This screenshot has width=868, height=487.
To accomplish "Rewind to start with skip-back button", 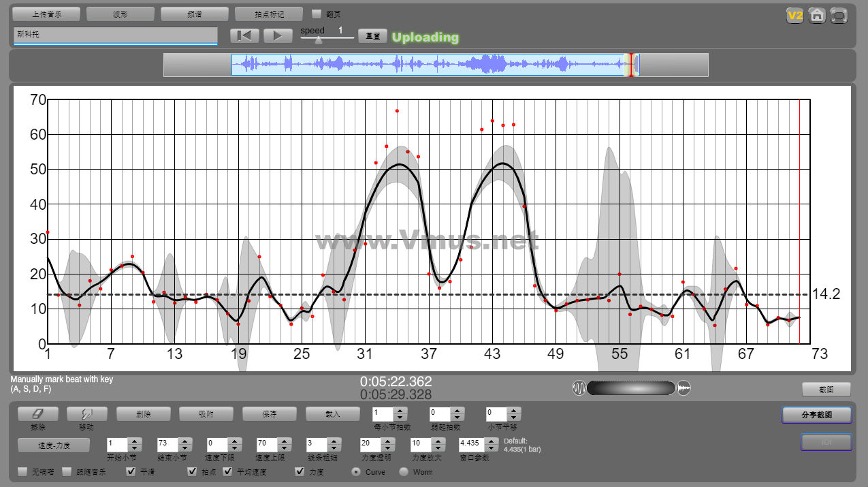I will (244, 36).
